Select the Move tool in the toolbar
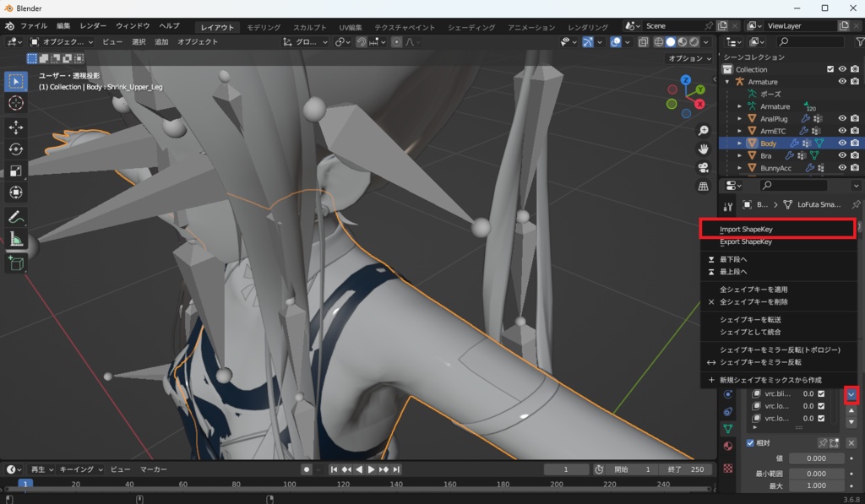 click(16, 127)
